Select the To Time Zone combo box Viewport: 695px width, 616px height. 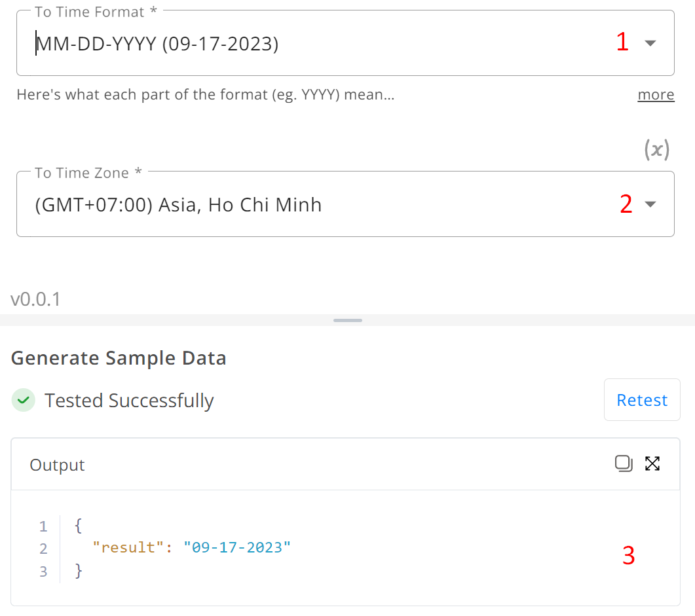tap(345, 204)
